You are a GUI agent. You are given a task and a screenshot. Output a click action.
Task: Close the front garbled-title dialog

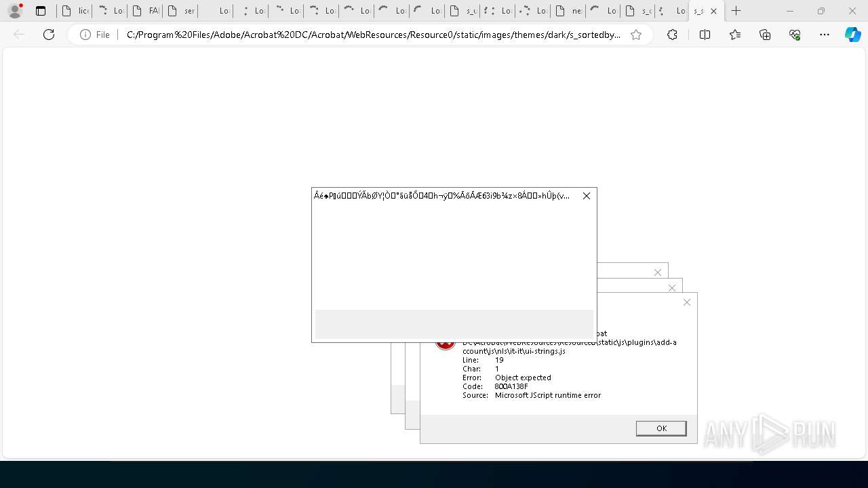point(587,196)
